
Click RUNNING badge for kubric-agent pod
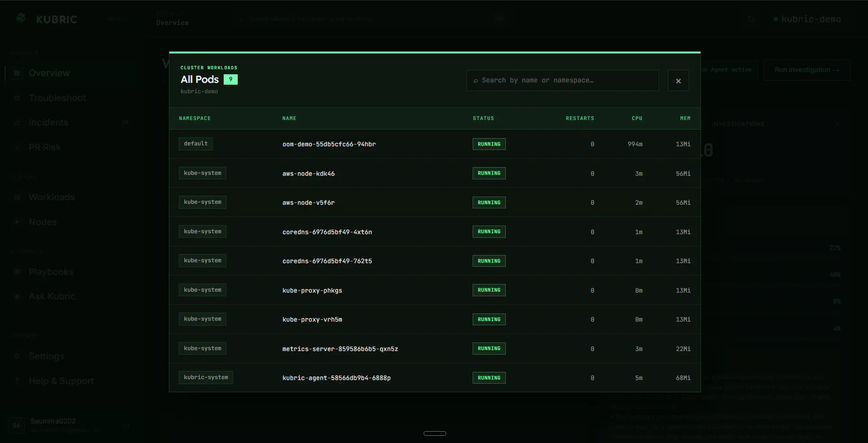pos(489,378)
